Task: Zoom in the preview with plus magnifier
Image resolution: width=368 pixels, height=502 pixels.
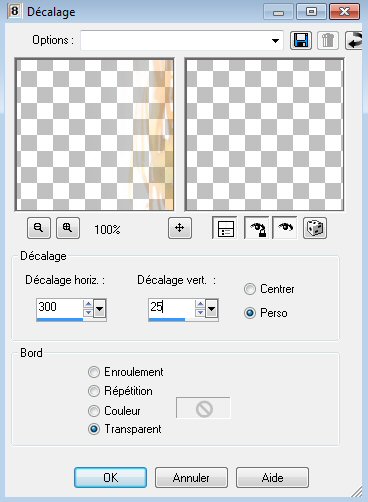Action: point(68,228)
